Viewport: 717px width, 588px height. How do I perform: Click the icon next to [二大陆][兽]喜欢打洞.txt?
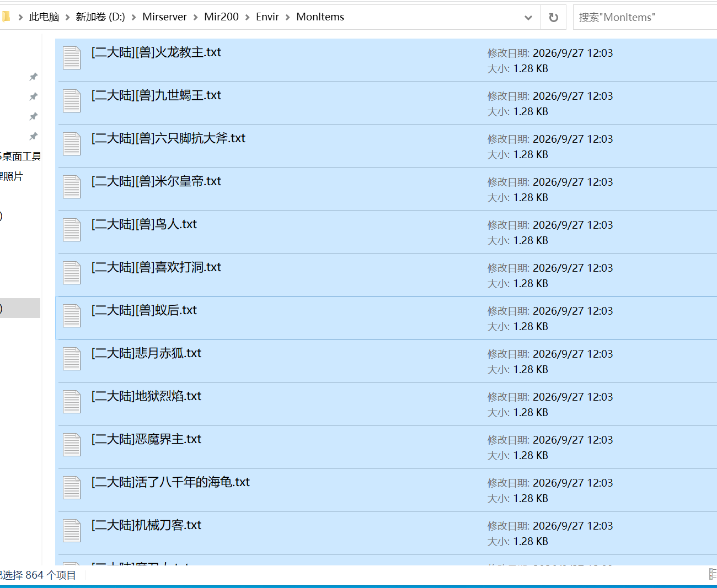pyautogui.click(x=72, y=273)
